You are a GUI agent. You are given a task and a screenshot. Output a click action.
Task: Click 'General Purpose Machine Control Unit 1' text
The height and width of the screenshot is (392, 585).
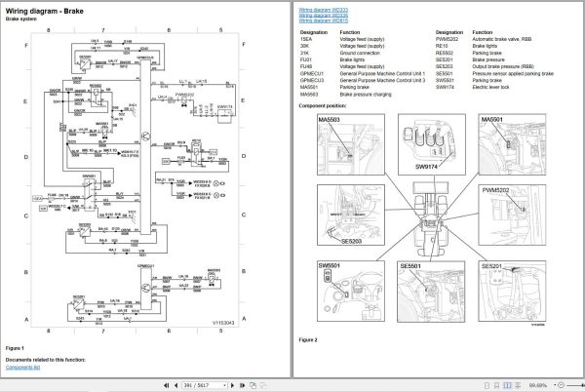[382, 74]
